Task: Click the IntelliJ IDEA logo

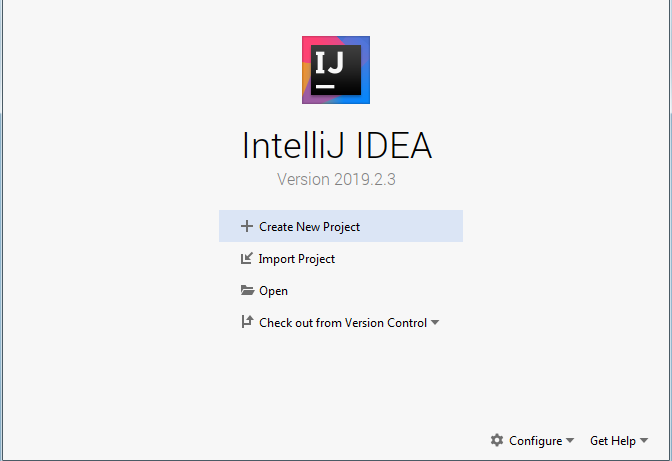Action: tap(336, 70)
